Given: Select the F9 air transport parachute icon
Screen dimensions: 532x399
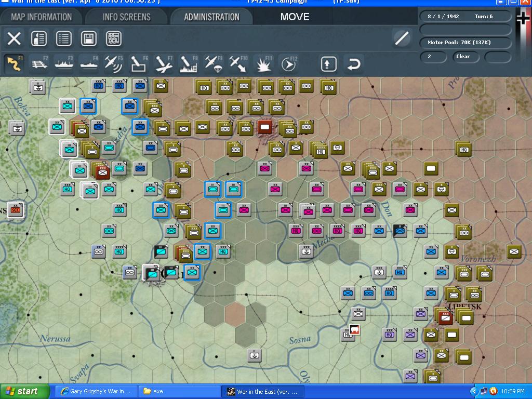Looking at the screenshot, I should pyautogui.click(x=214, y=64).
